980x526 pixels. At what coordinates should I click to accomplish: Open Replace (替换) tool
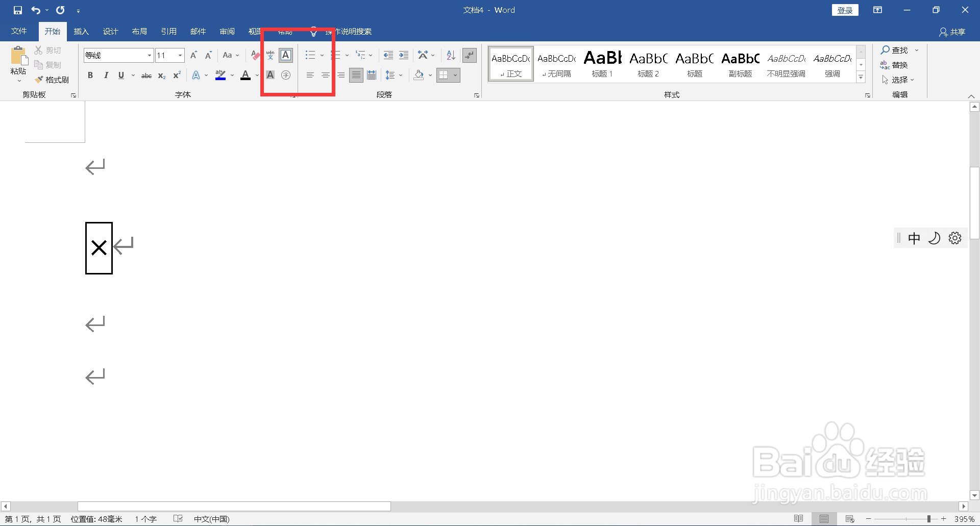tap(894, 65)
